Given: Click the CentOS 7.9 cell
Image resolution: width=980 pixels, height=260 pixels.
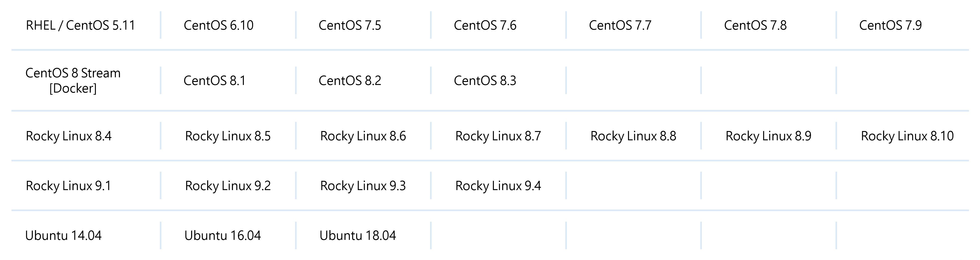Looking at the screenshot, I should [x=890, y=25].
